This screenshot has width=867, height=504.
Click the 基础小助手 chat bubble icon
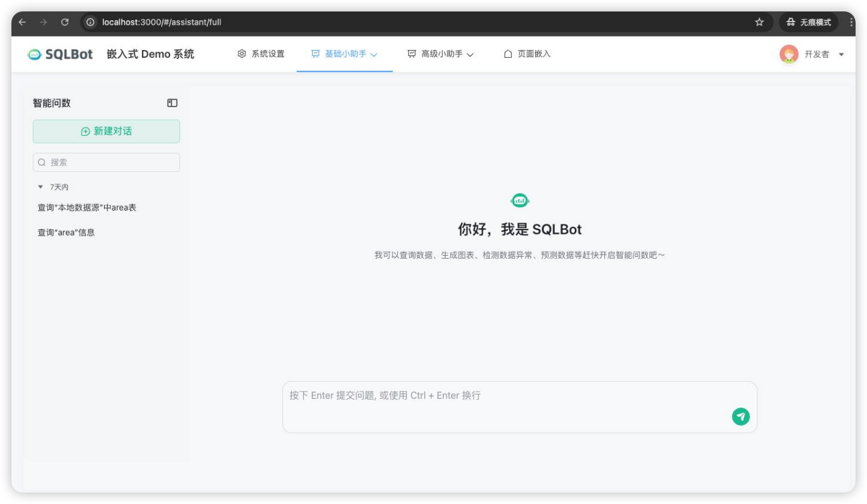tap(315, 54)
